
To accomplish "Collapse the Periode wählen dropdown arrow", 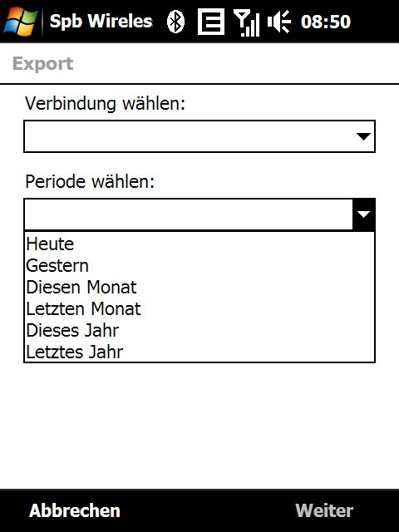I will 363,214.
